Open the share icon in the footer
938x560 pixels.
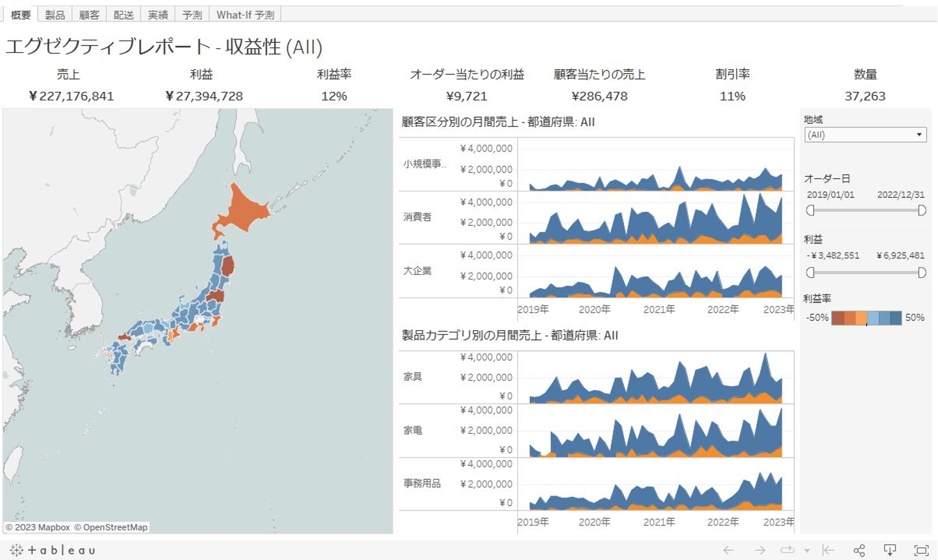tap(859, 550)
